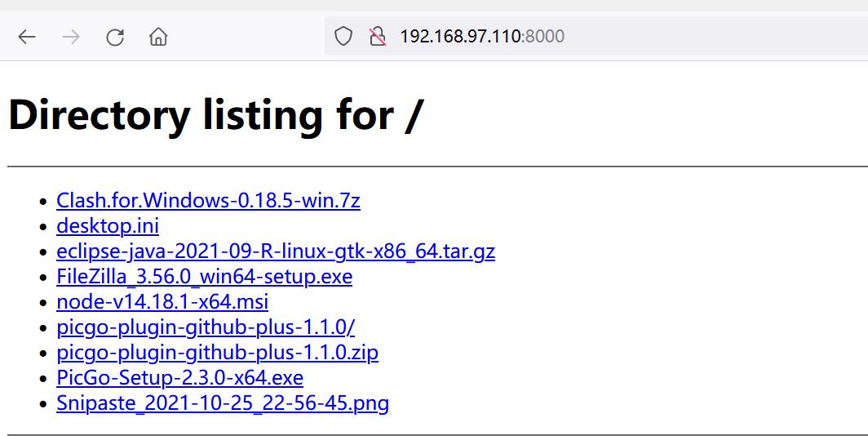Download the eclipse-java-2021-09 tar.gz archive
This screenshot has height=436, width=868.
[276, 251]
